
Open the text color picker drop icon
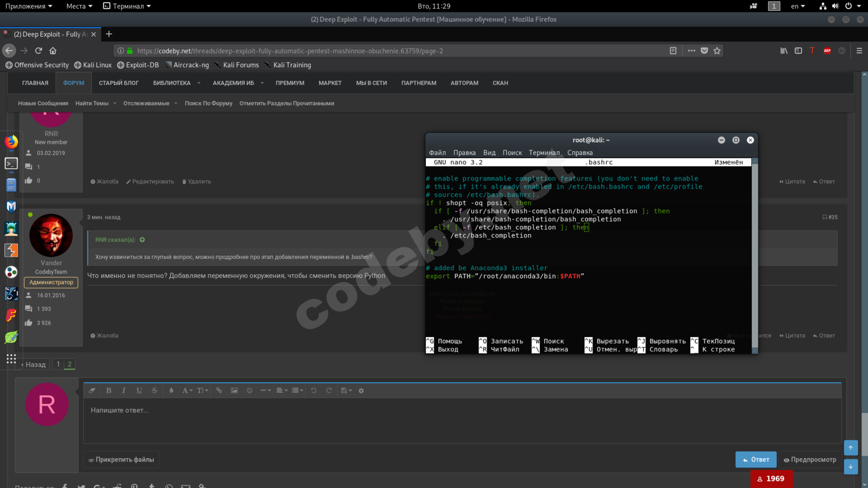coord(171,390)
